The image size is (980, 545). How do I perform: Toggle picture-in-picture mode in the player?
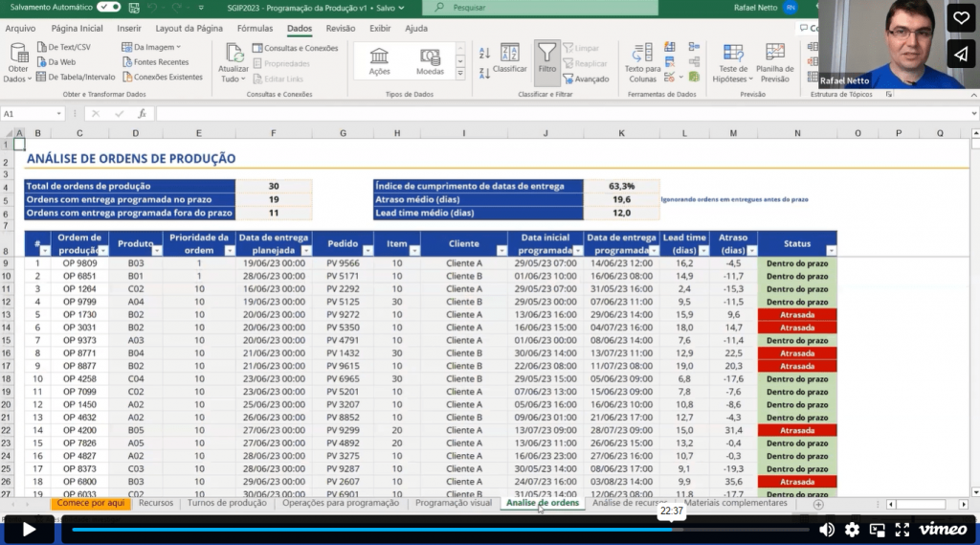click(x=877, y=530)
